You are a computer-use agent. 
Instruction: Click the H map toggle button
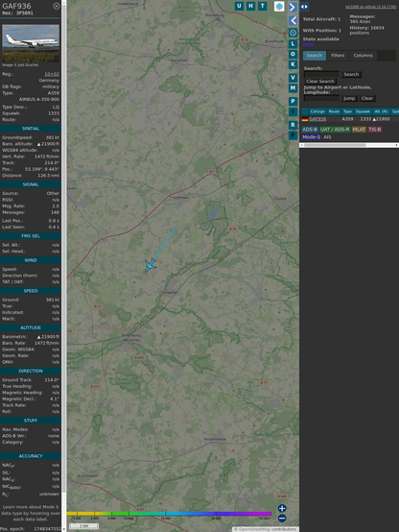point(251,6)
